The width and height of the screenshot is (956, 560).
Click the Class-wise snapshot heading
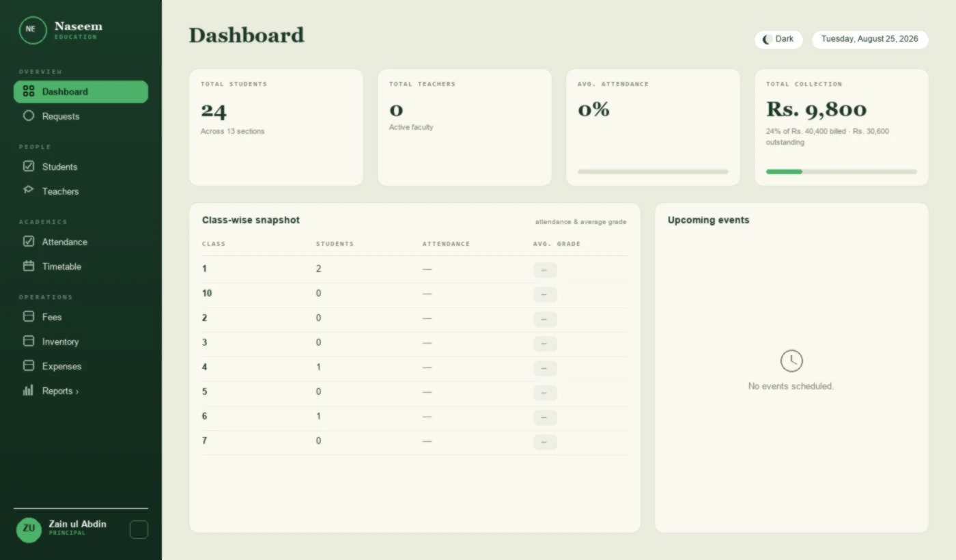tap(251, 220)
